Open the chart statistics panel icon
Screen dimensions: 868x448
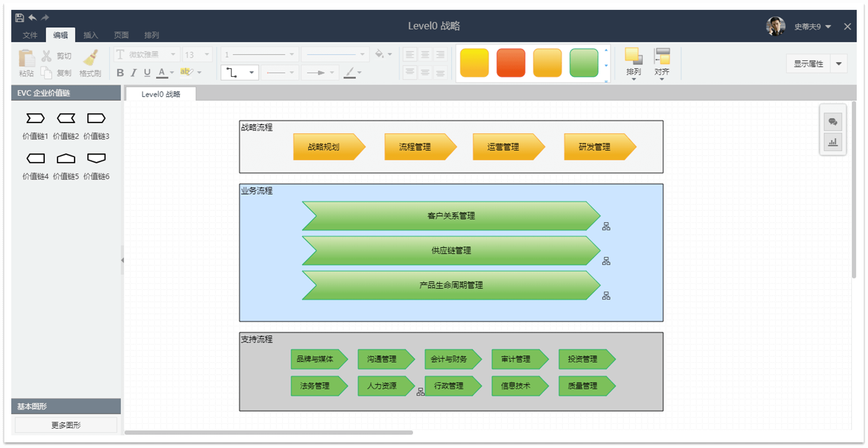point(833,142)
